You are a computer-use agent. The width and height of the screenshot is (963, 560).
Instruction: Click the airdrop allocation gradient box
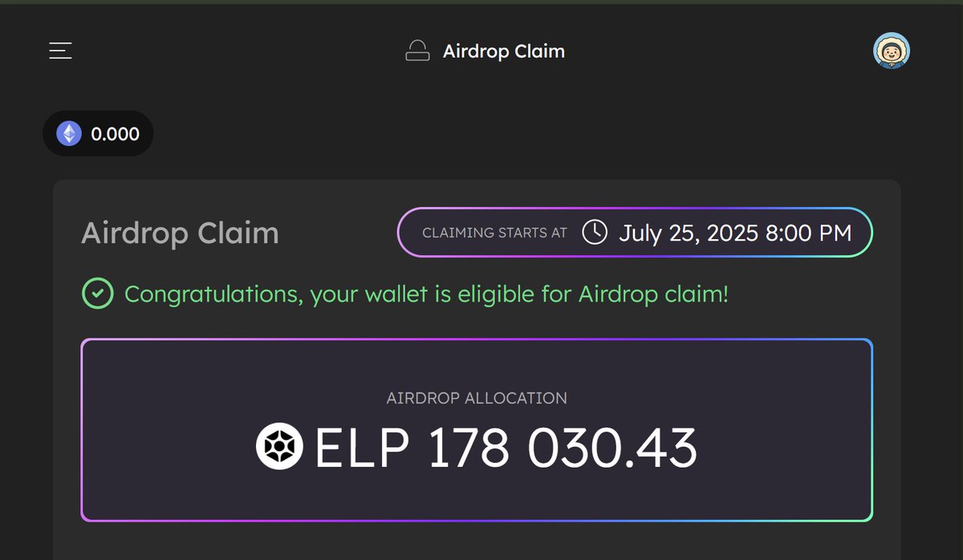pos(477,430)
